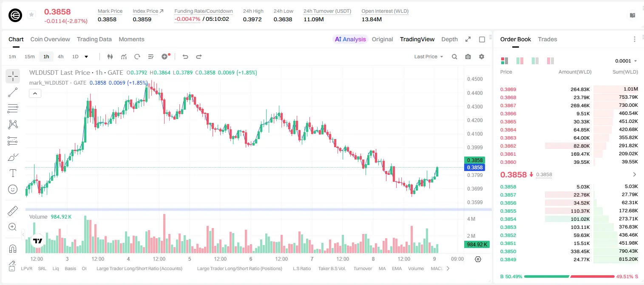Open chart settings gear icon

click(482, 57)
